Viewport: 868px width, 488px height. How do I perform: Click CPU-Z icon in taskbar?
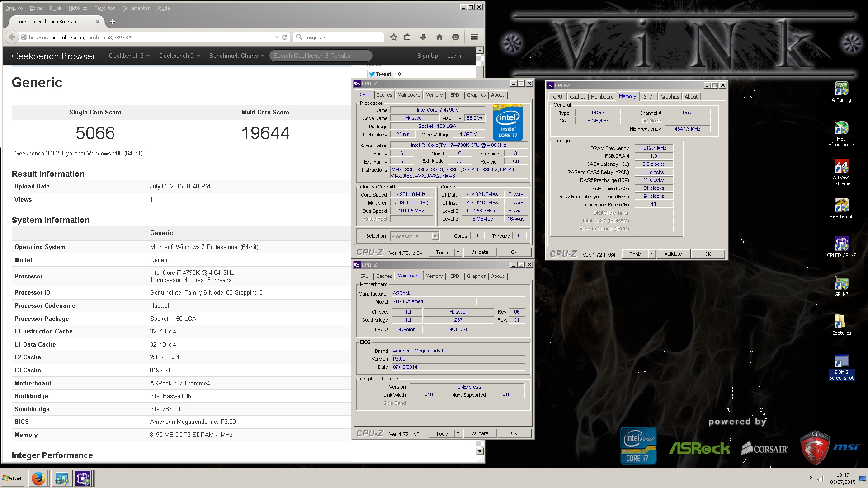pyautogui.click(x=83, y=478)
